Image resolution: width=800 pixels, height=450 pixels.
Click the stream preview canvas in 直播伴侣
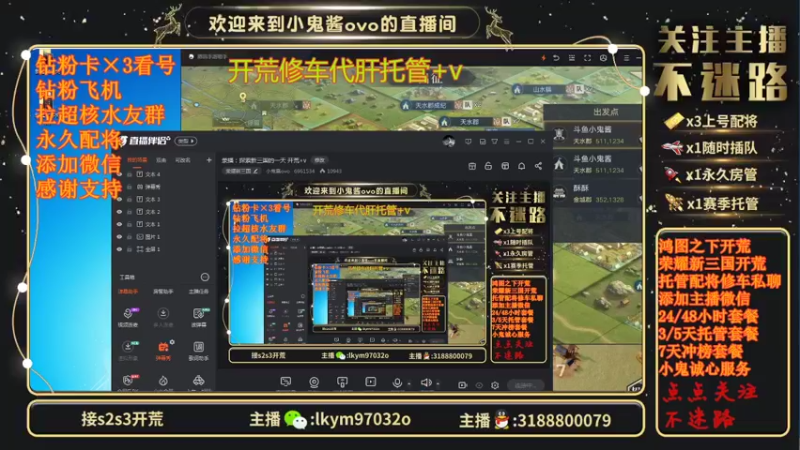(x=385, y=274)
